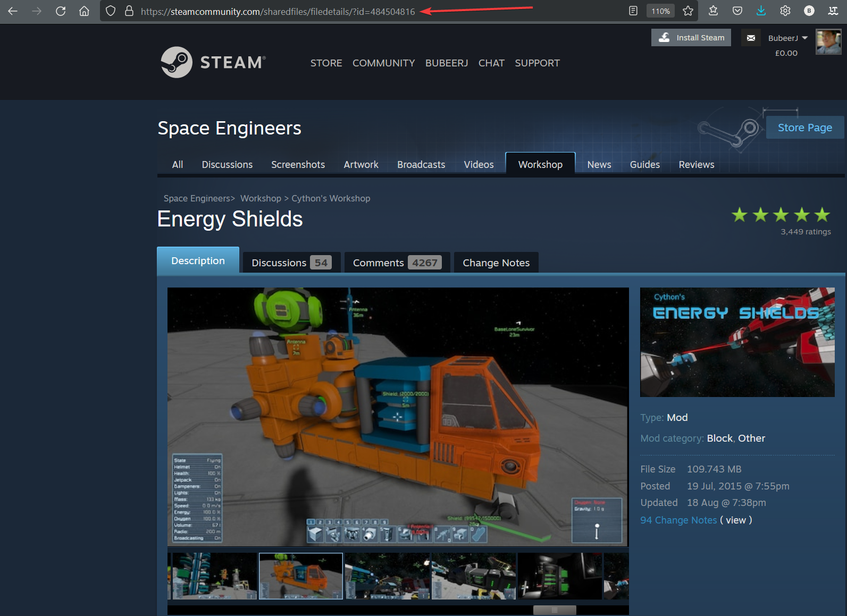
Task: Open the tracking protection shield icon
Action: coord(111,11)
